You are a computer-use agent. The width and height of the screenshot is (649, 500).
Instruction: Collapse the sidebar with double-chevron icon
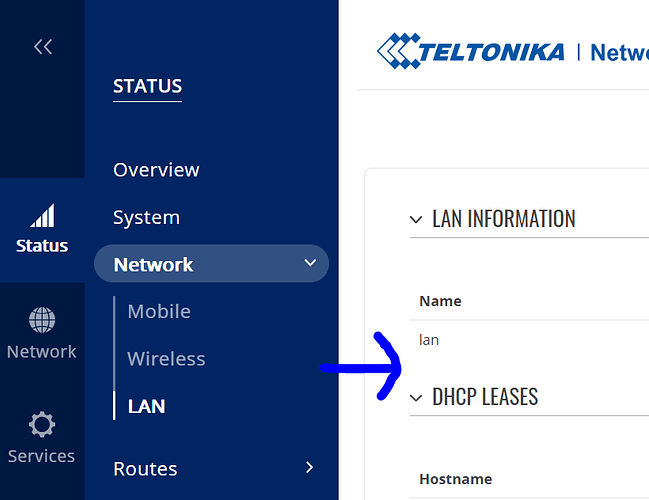click(43, 46)
